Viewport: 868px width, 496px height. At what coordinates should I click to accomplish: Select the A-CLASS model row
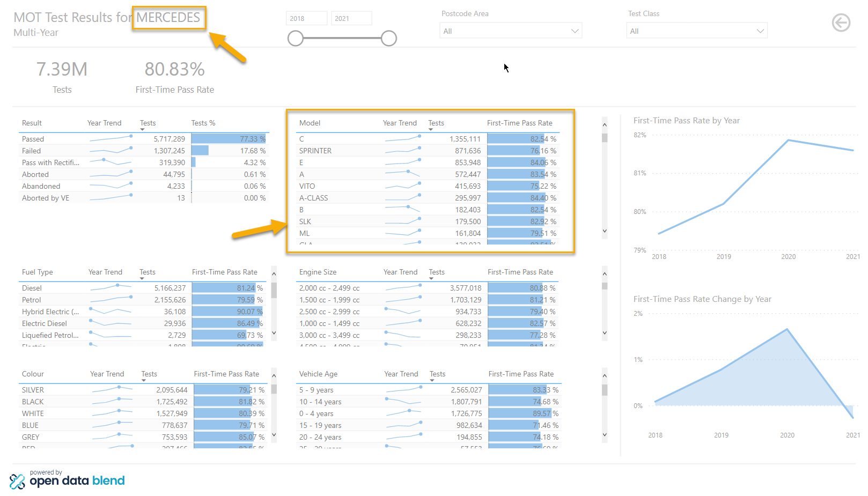tap(428, 198)
